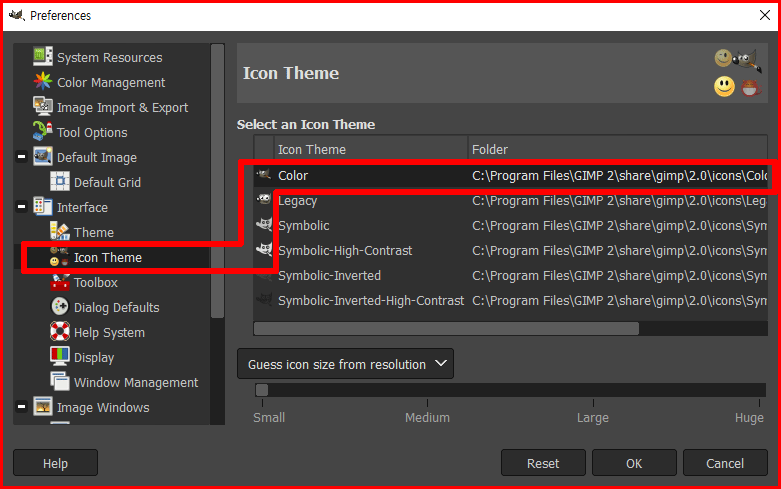
Task: Click the Symbolic theme preview icon
Action: click(x=263, y=225)
